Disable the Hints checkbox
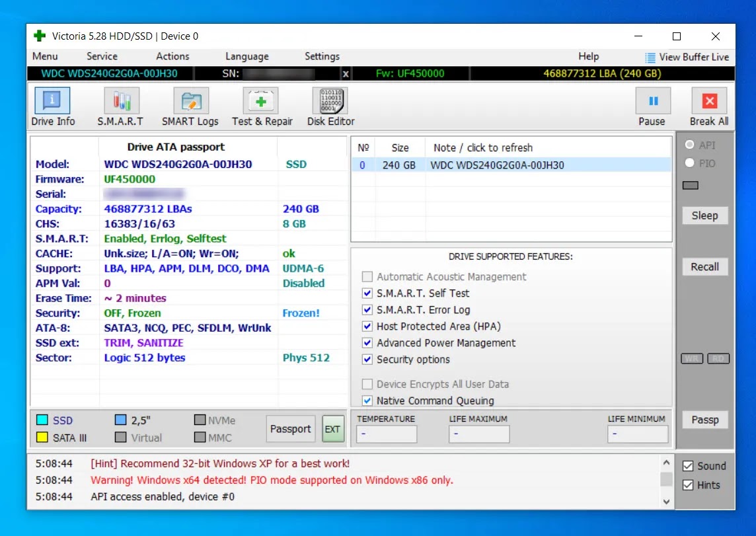Screen dimensions: 756x536 688,485
